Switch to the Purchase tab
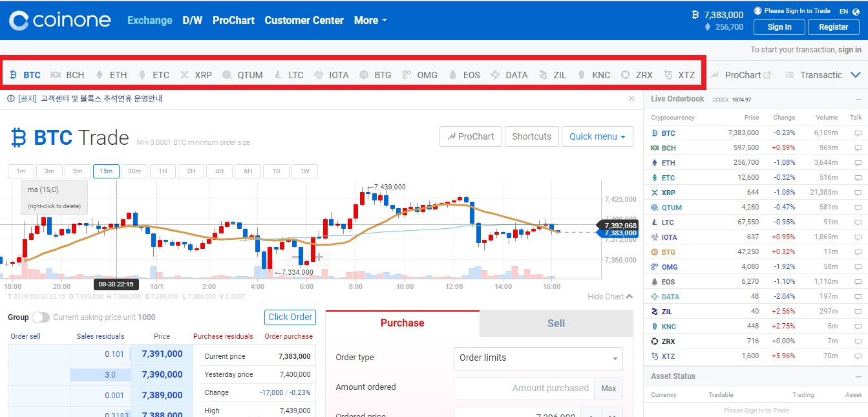The width and height of the screenshot is (868, 417). [403, 323]
